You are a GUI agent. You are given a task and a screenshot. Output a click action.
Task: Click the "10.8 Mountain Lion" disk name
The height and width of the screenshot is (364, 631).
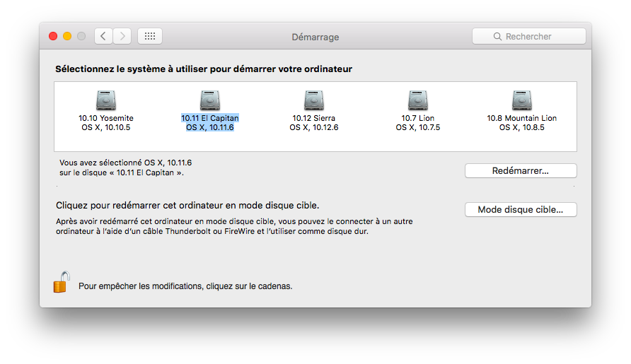521,118
